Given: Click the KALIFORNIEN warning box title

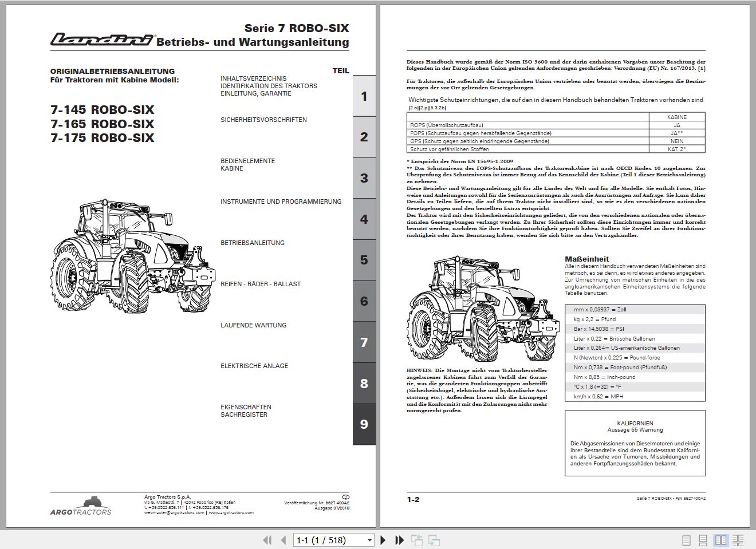Looking at the screenshot, I should click(x=635, y=422).
